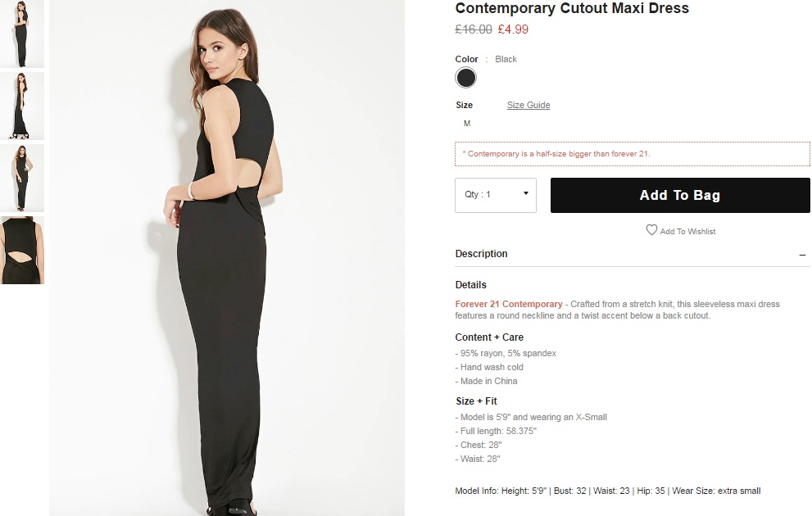Click the heart wishlist icon
Image resolution: width=812 pixels, height=516 pixels.
(651, 230)
